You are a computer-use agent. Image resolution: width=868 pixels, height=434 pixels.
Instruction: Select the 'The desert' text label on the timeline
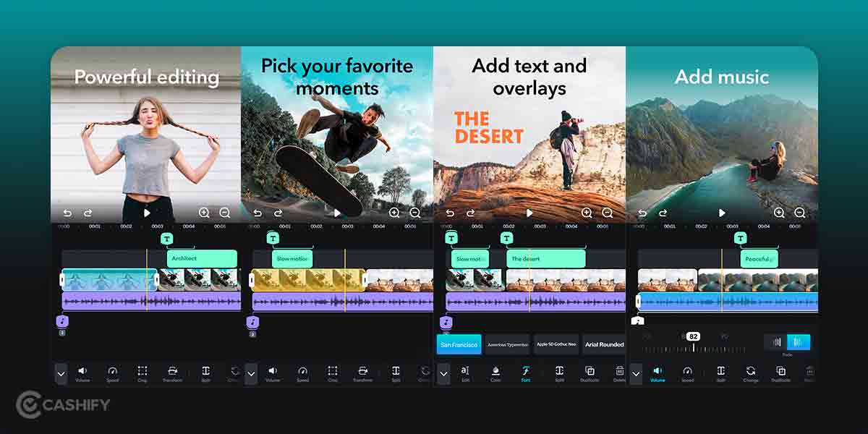(x=547, y=258)
